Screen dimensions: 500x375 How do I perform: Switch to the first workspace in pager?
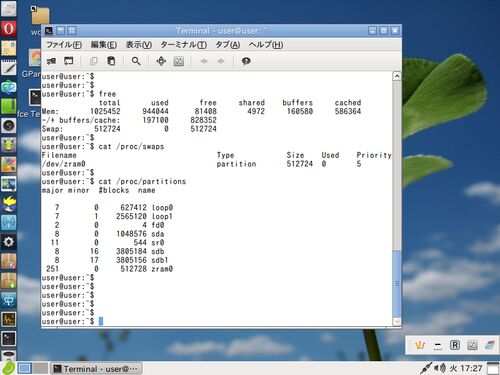click(25, 369)
